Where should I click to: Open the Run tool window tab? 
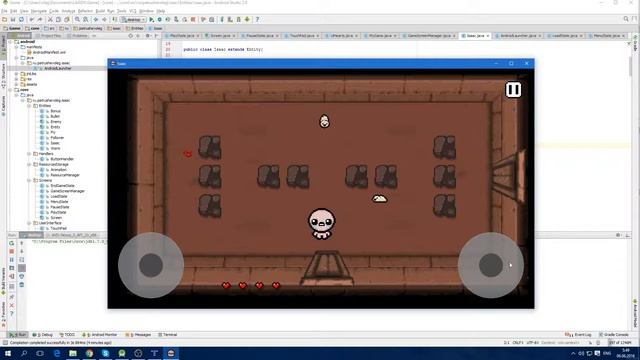[x=18, y=335]
